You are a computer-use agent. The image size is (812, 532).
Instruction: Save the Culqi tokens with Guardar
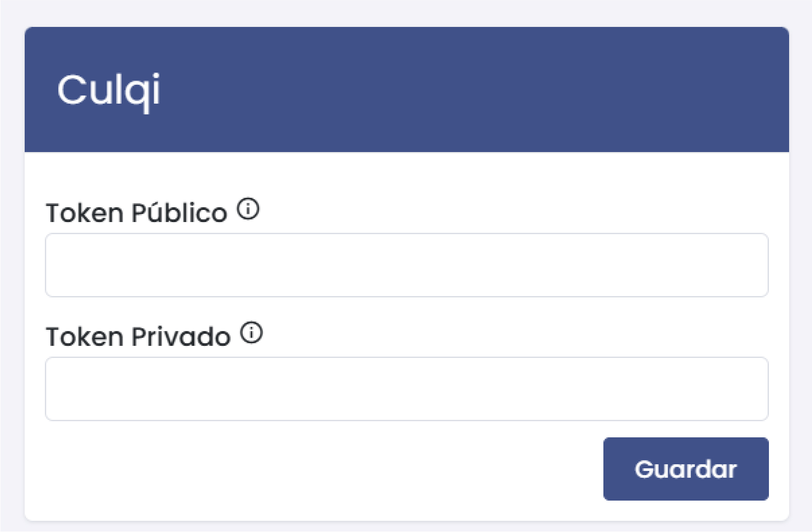click(685, 469)
